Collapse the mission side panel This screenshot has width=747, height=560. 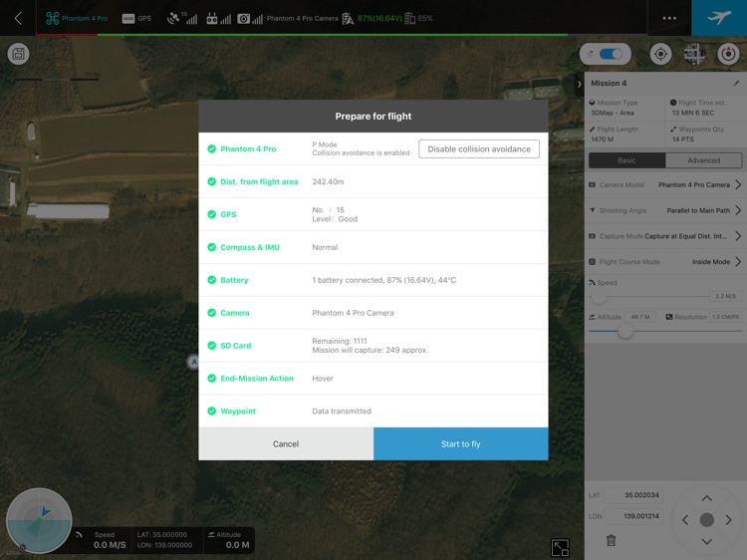click(580, 85)
